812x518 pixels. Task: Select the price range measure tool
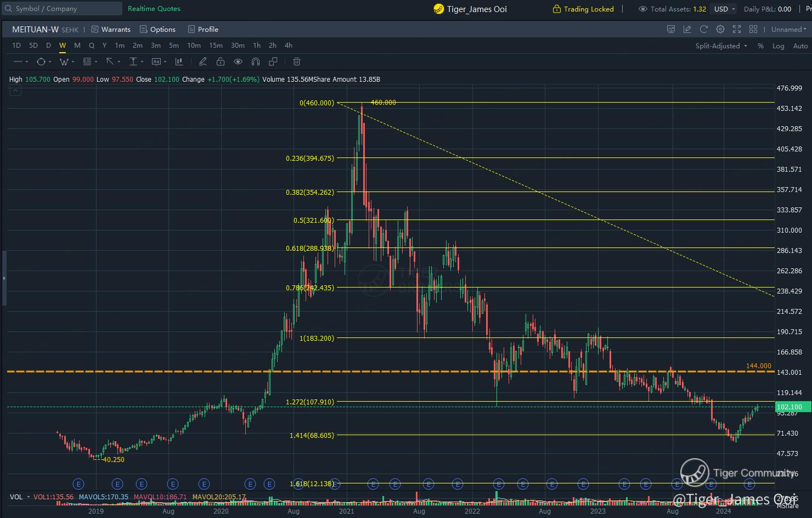(133, 61)
